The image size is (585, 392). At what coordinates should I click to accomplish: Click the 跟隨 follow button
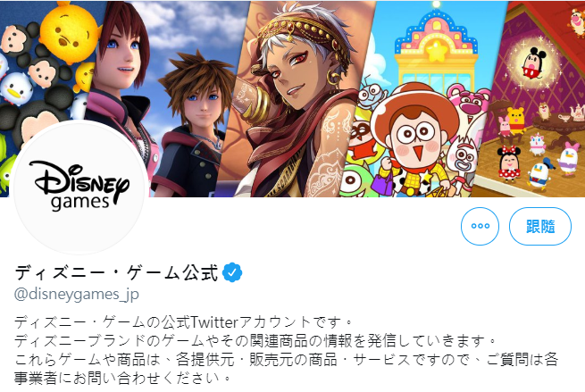pyautogui.click(x=540, y=226)
